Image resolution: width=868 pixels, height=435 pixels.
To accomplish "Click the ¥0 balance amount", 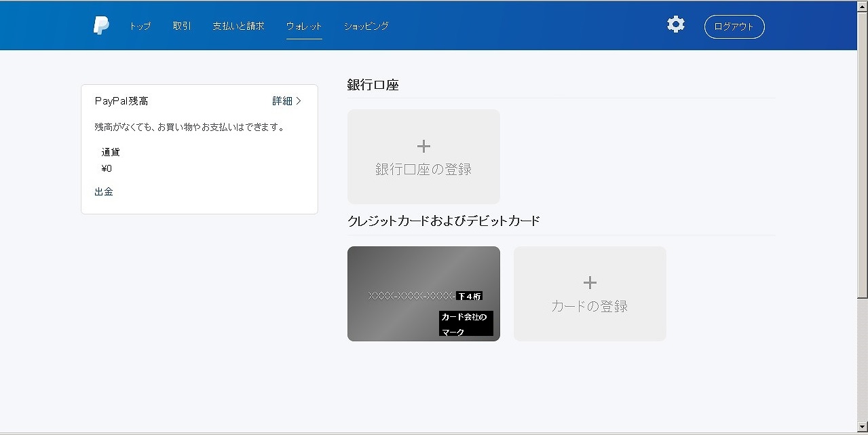I will point(107,169).
